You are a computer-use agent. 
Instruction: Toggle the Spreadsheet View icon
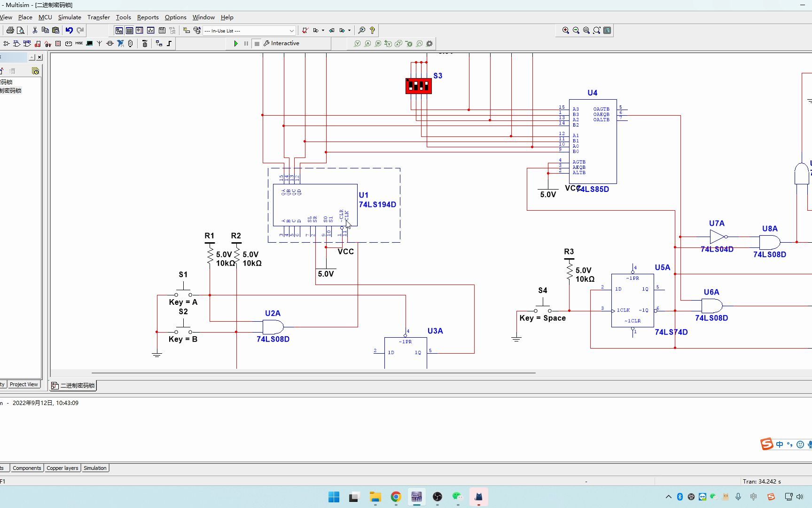click(129, 30)
